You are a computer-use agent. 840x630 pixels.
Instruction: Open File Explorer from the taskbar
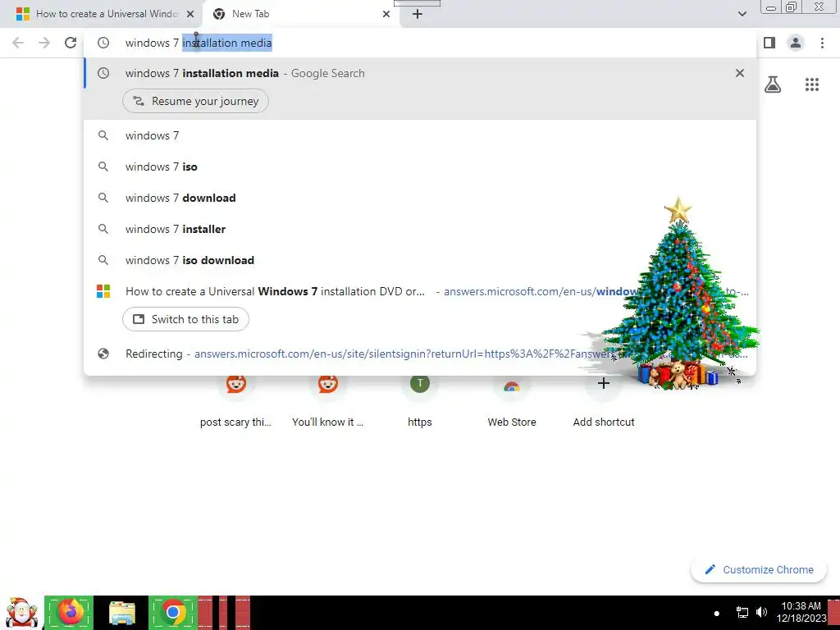pyautogui.click(x=121, y=612)
